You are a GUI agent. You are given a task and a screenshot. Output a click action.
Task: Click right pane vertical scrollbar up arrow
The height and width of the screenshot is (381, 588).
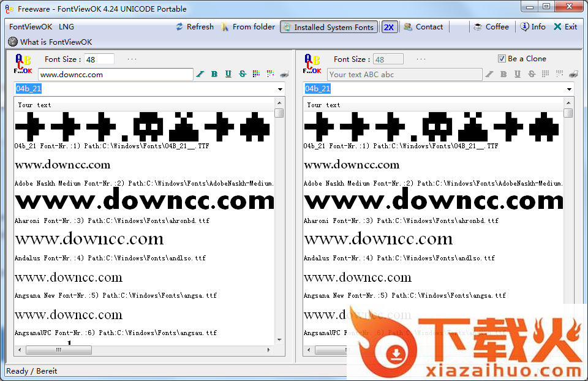(568, 102)
